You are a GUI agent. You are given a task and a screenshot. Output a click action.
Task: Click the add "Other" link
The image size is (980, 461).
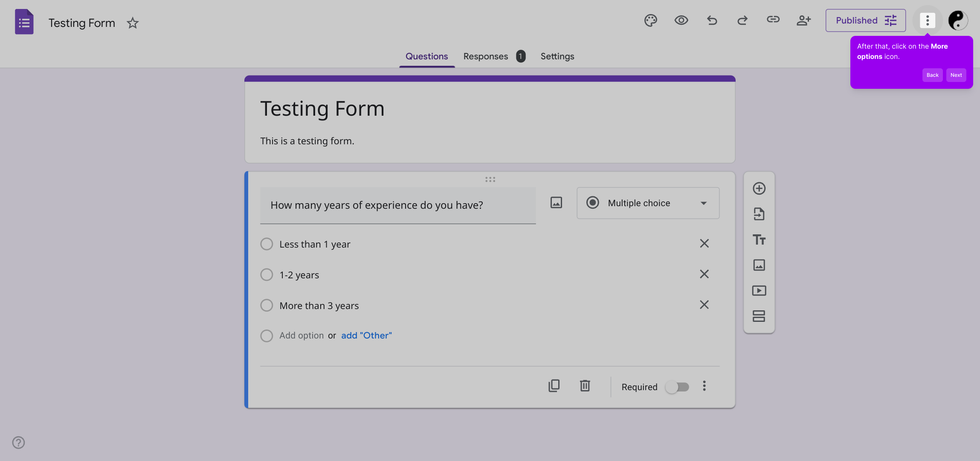(366, 336)
